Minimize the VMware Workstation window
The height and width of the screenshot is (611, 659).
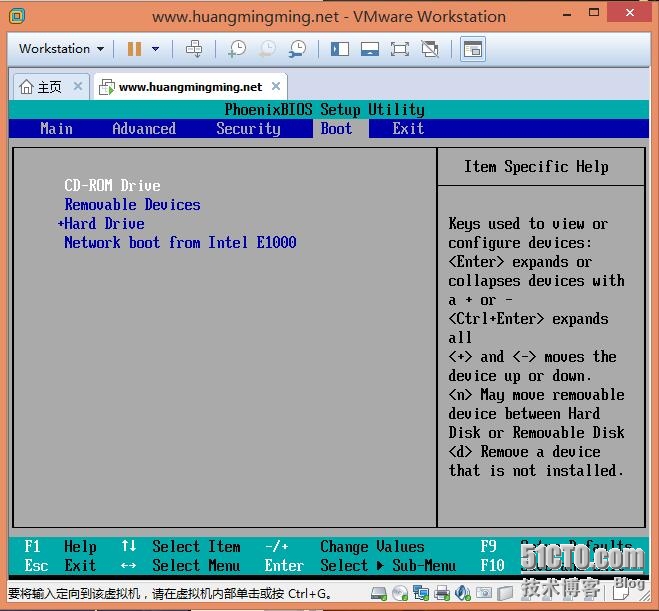[567, 14]
